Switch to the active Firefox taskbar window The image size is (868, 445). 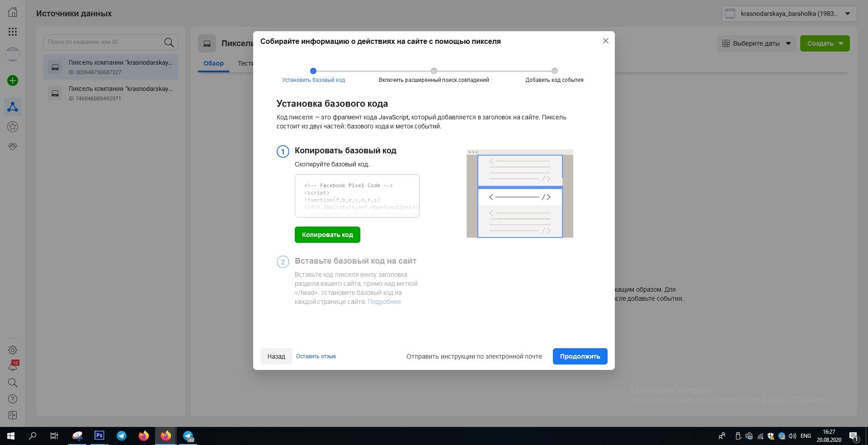[x=166, y=436]
